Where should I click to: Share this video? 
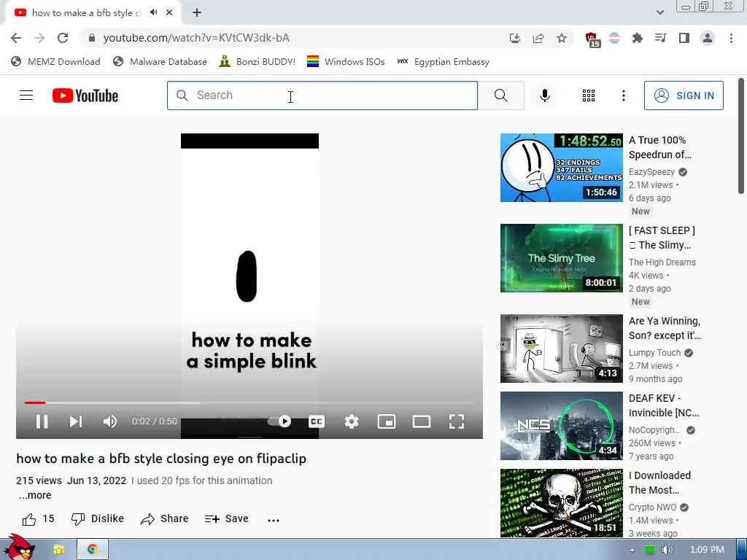pos(164,518)
